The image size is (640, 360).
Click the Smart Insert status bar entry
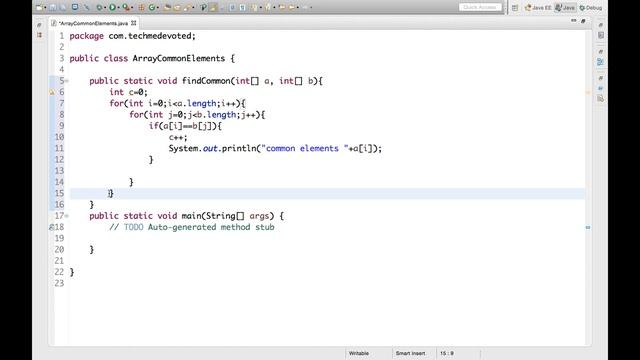pyautogui.click(x=410, y=353)
